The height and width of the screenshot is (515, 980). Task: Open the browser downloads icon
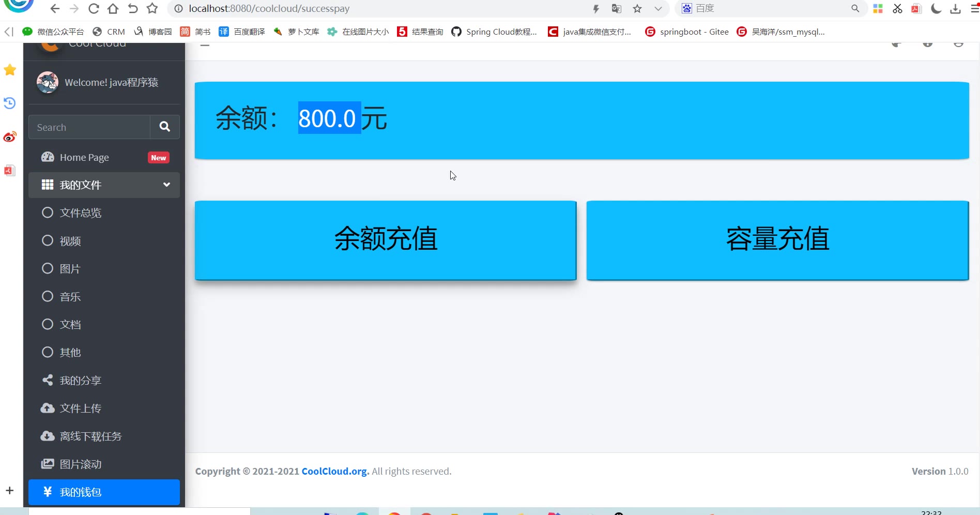(x=955, y=8)
